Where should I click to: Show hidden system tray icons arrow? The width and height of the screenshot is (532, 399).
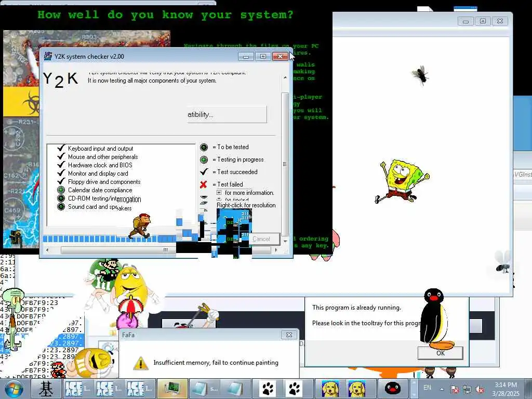[442, 389]
